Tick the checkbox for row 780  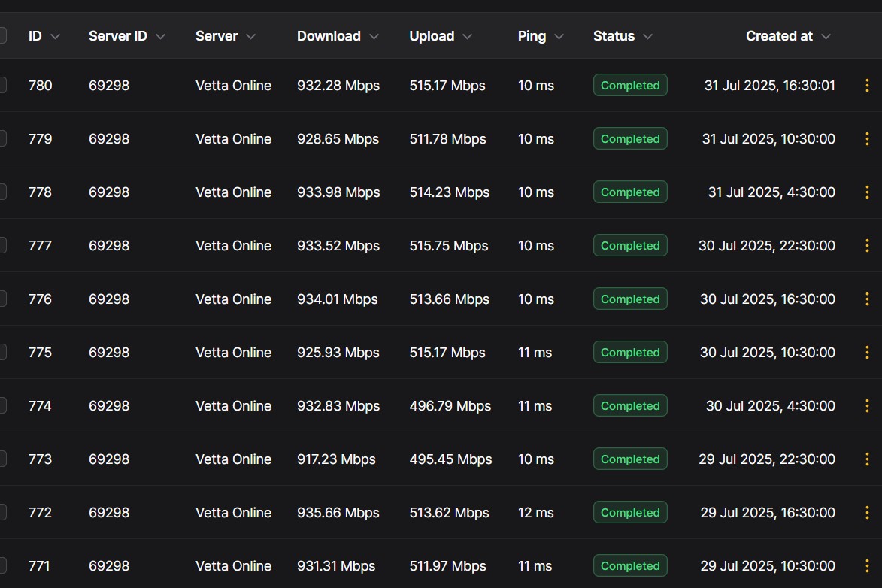[x=2, y=86]
